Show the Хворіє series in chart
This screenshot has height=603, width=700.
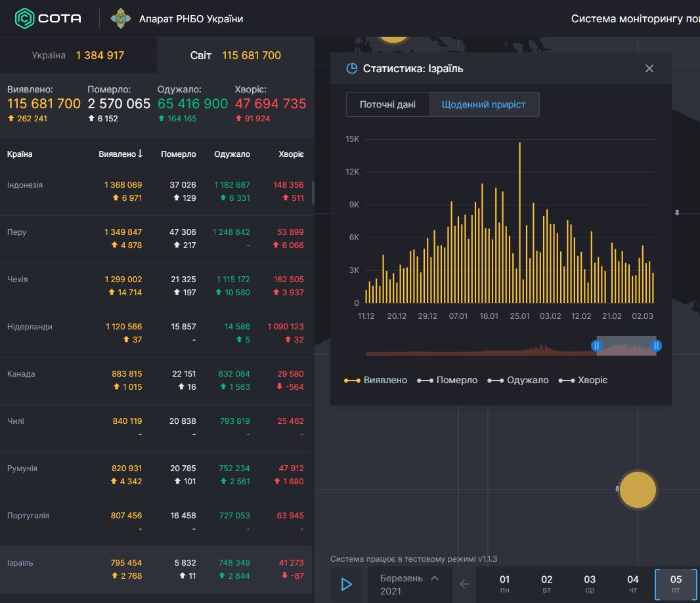(582, 381)
